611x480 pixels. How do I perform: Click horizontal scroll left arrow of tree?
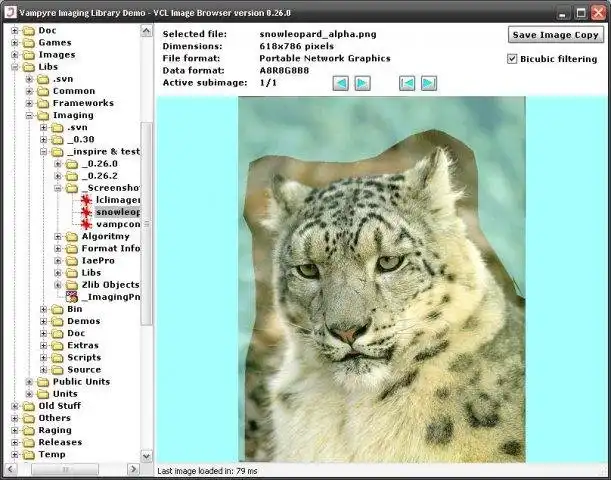point(10,469)
